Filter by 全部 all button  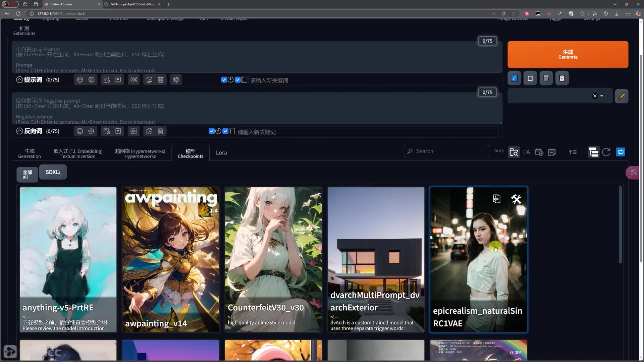pos(27,174)
